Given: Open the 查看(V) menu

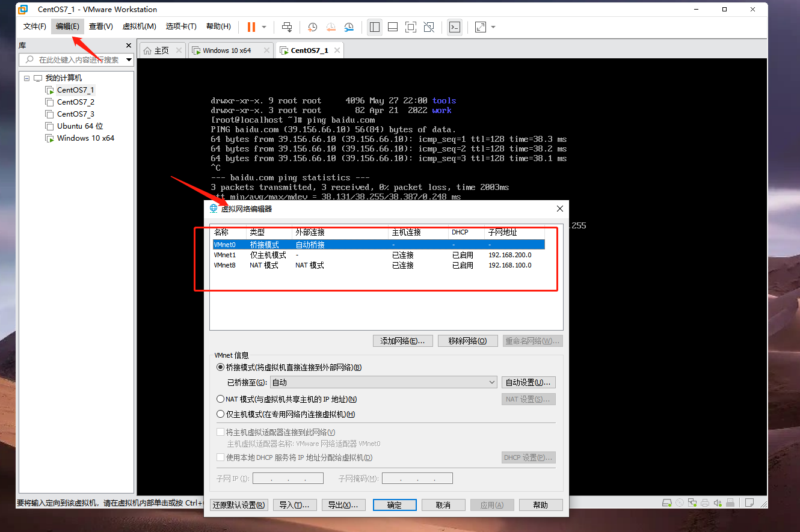Looking at the screenshot, I should (100, 26).
